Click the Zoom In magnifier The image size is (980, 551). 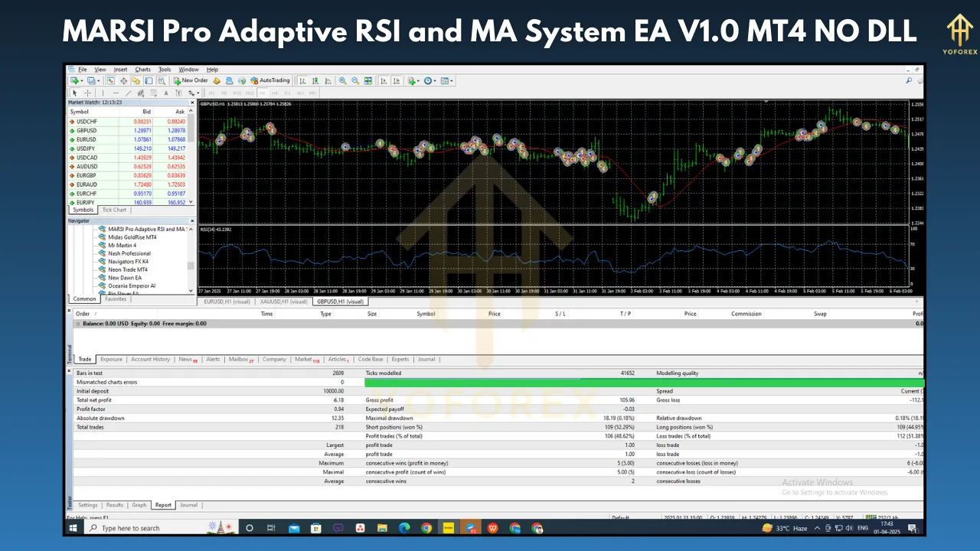(x=342, y=80)
